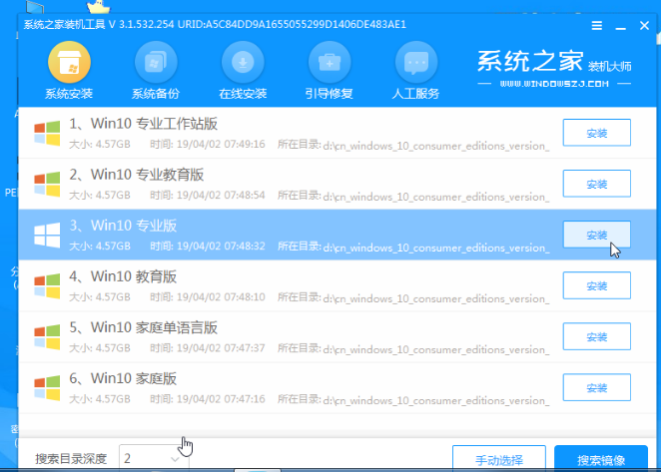
Task: Switch to 在线安装 tab label
Action: tap(243, 94)
